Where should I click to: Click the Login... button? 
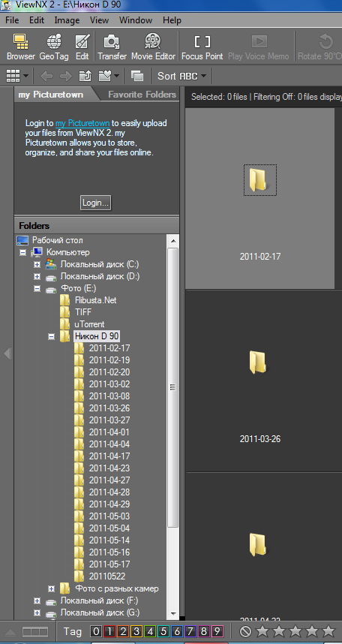pos(96,203)
